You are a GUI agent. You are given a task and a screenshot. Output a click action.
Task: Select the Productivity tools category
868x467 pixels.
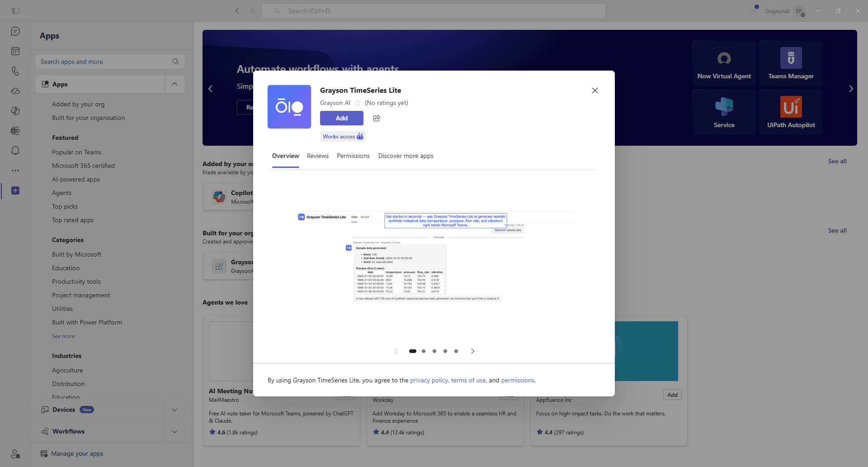76,281
